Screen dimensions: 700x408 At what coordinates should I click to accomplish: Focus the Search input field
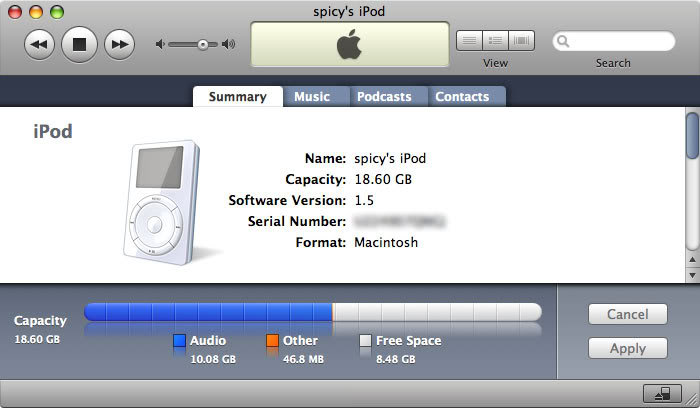tap(614, 42)
